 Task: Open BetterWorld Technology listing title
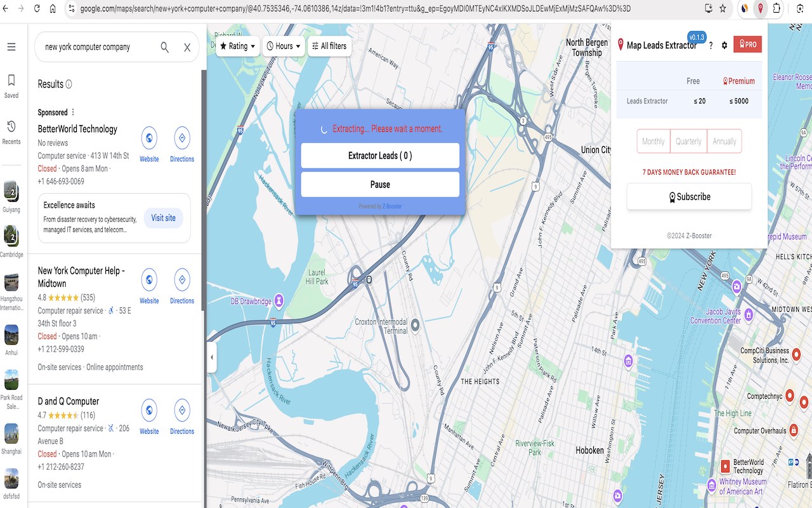[77, 129]
